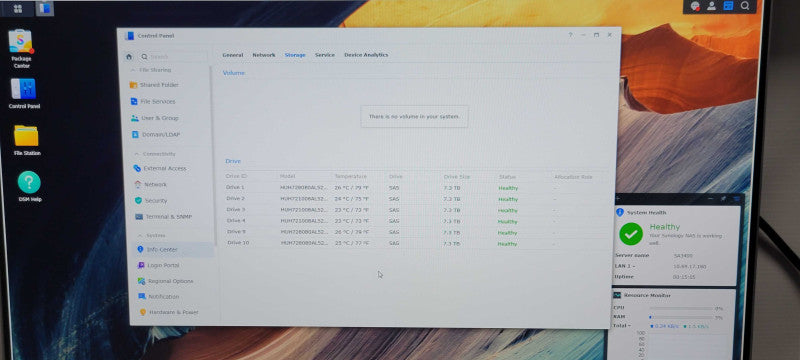
Task: Click the Drive ID column header
Action: click(237, 176)
